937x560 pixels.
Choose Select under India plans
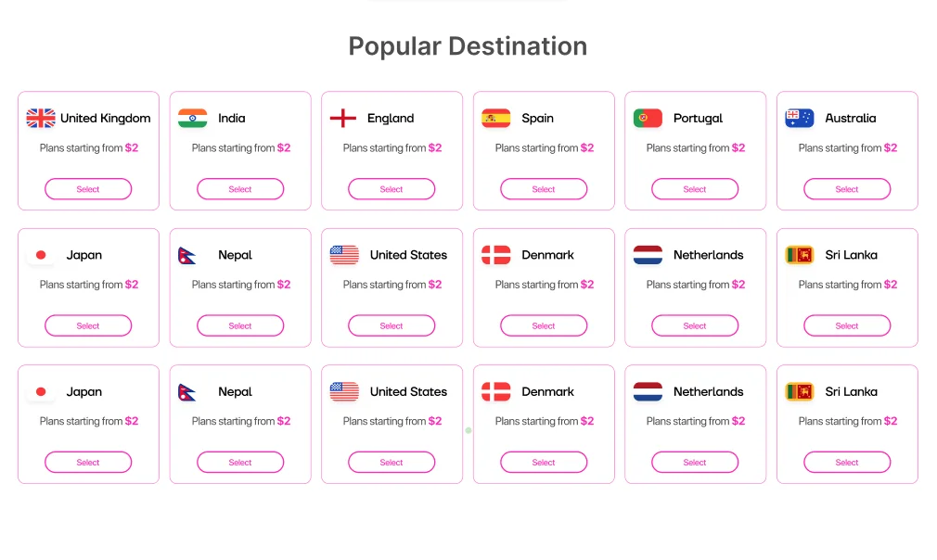tap(240, 189)
